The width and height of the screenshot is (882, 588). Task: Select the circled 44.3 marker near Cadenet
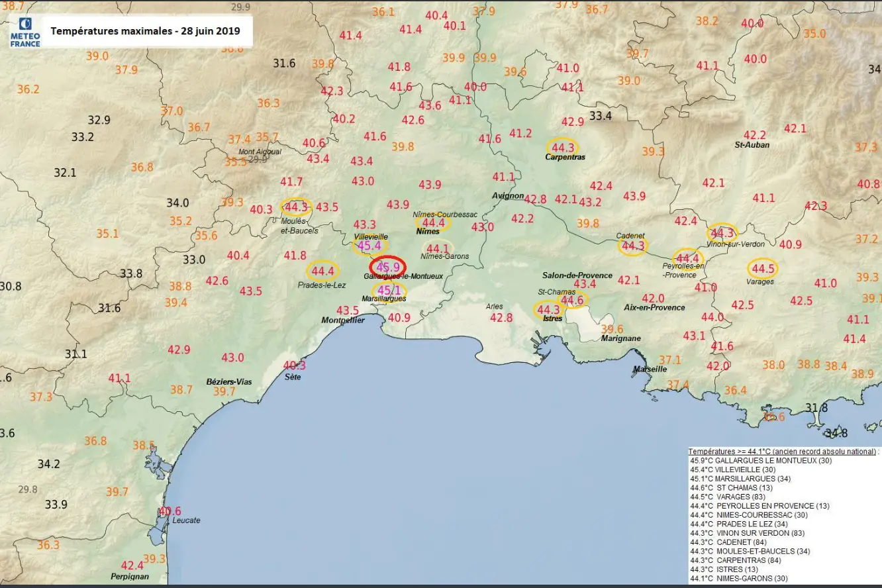click(632, 246)
